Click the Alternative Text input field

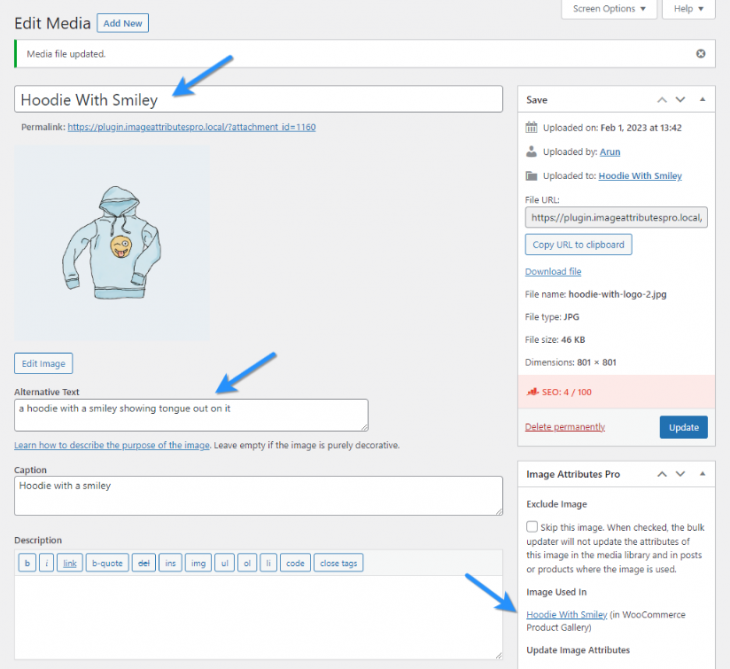coord(191,415)
